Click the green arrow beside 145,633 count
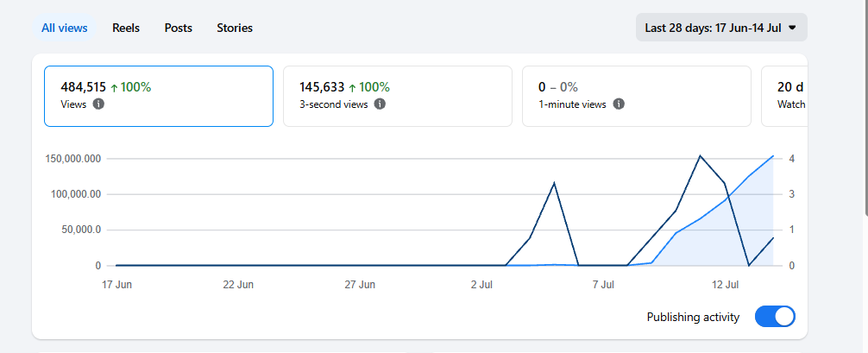Image resolution: width=868 pixels, height=353 pixels. pyautogui.click(x=352, y=87)
